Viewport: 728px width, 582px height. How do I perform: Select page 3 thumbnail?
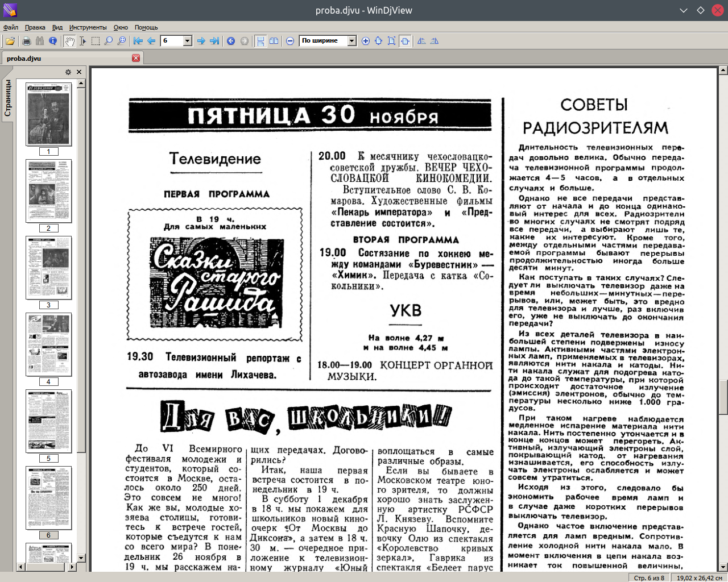pos(48,268)
